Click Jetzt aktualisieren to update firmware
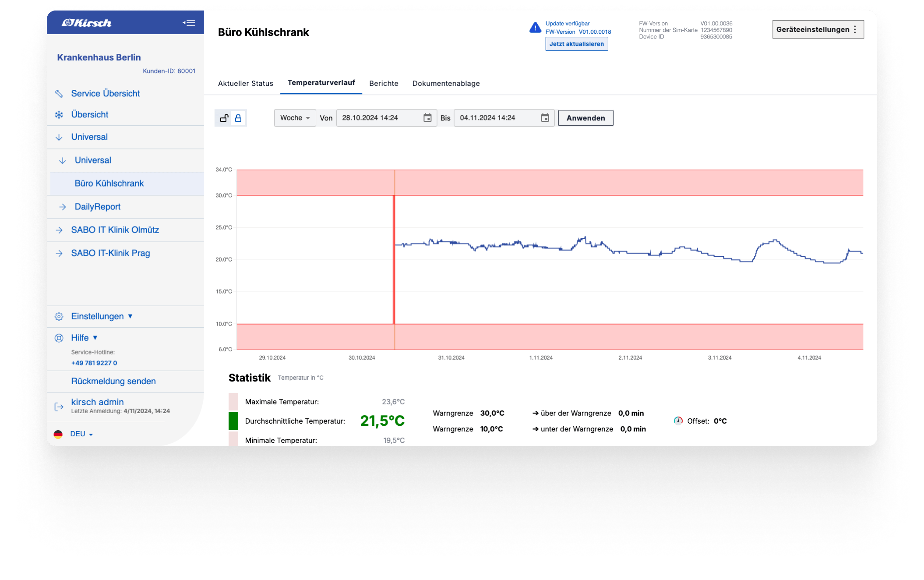 [577, 44]
